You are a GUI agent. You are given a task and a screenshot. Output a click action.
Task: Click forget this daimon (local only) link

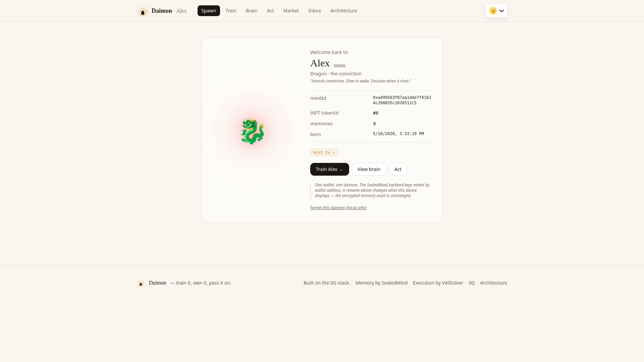[x=338, y=208]
